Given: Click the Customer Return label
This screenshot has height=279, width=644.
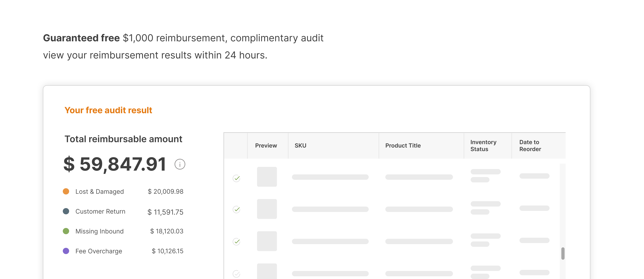Looking at the screenshot, I should [x=100, y=211].
